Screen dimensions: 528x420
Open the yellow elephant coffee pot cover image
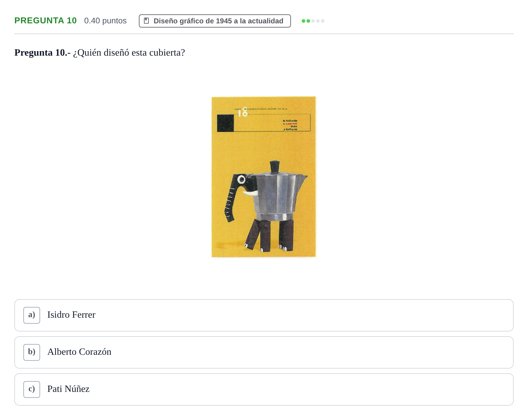264,177
